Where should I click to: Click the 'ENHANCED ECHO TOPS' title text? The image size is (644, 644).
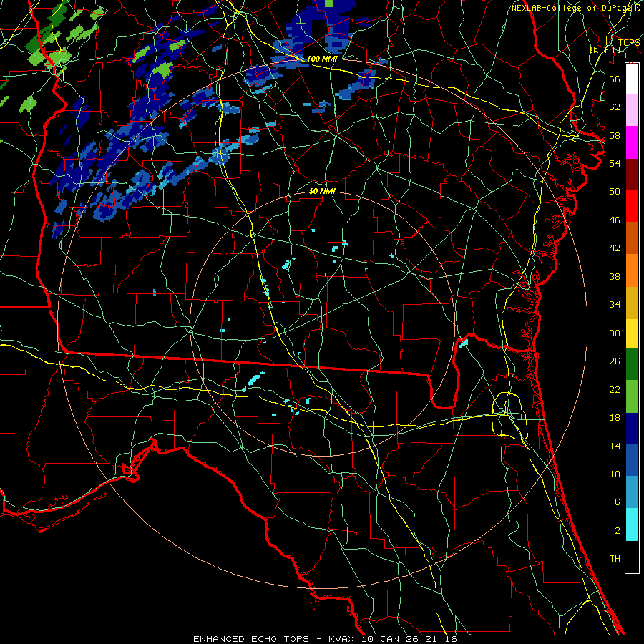click(x=251, y=639)
